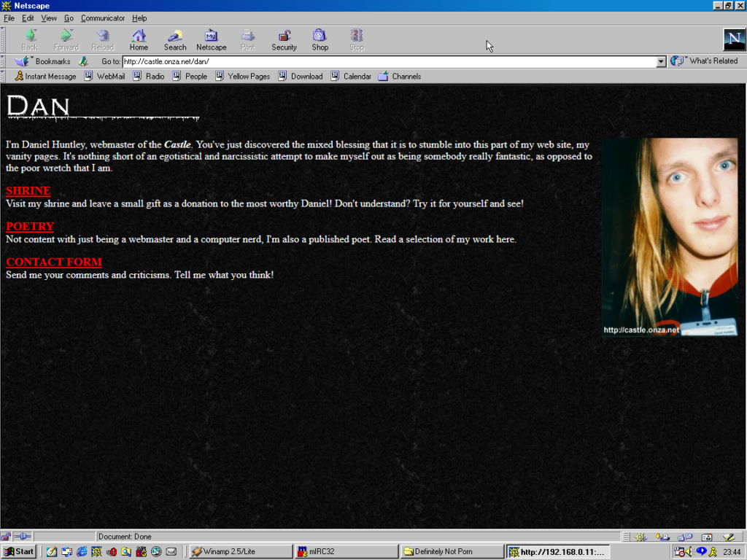Click the padlock in the status bar
This screenshot has width=747, height=560.
[x=6, y=536]
